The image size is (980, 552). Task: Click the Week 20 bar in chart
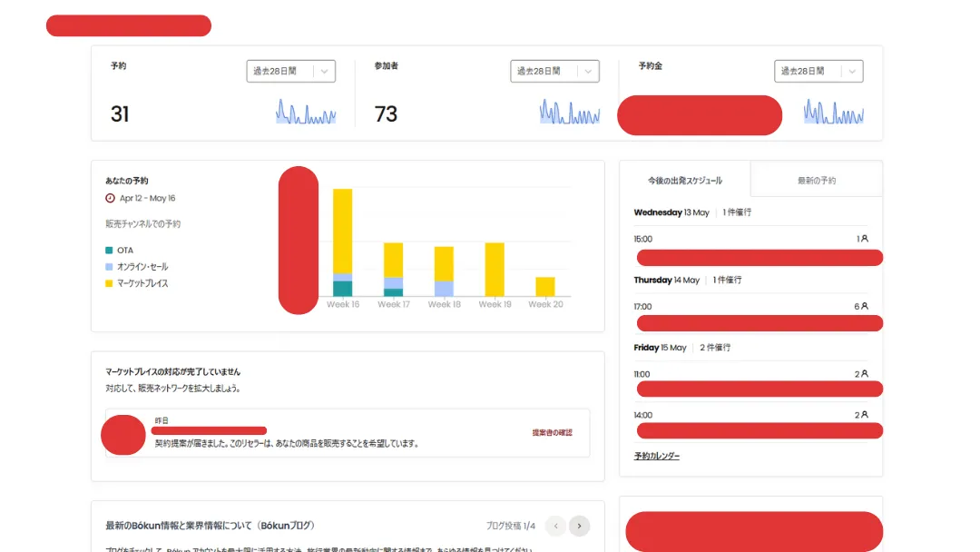(x=545, y=286)
